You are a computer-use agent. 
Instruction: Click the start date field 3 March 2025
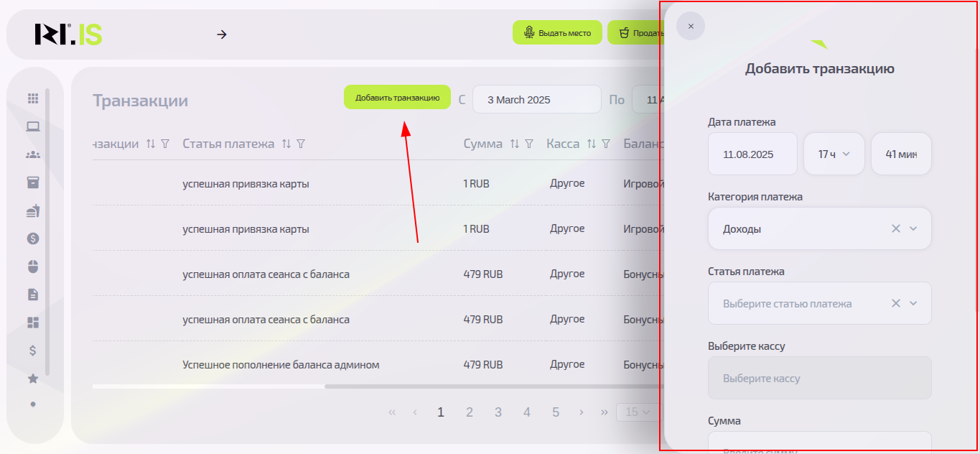[x=536, y=99]
